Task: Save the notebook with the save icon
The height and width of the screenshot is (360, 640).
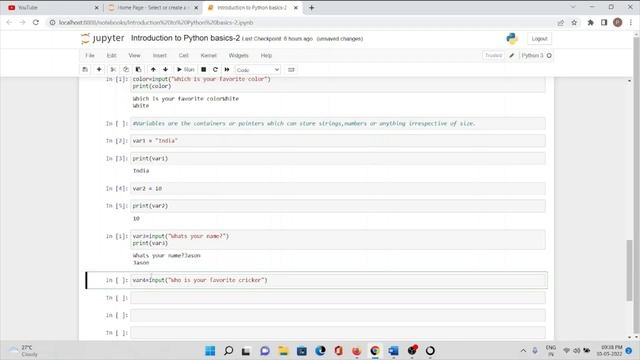Action: 85,70
